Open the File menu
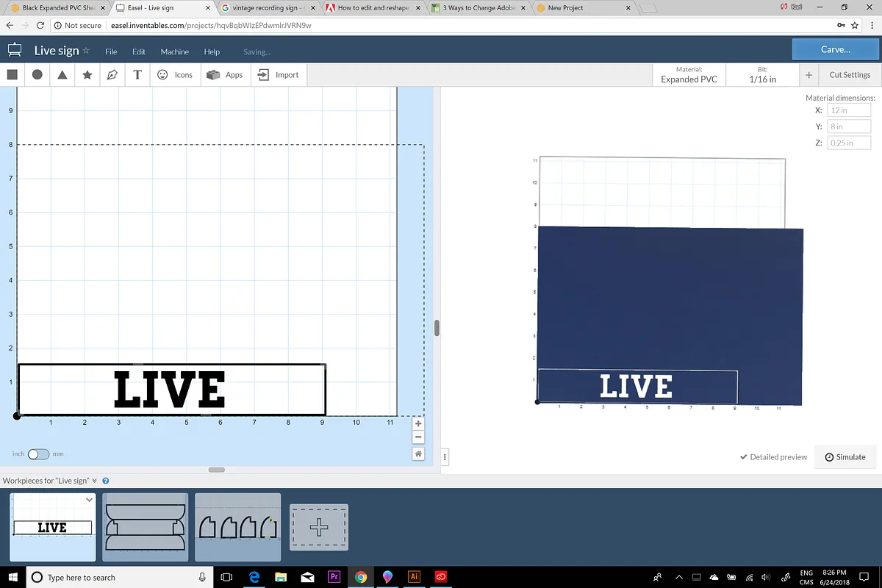The image size is (882, 588). (x=111, y=52)
